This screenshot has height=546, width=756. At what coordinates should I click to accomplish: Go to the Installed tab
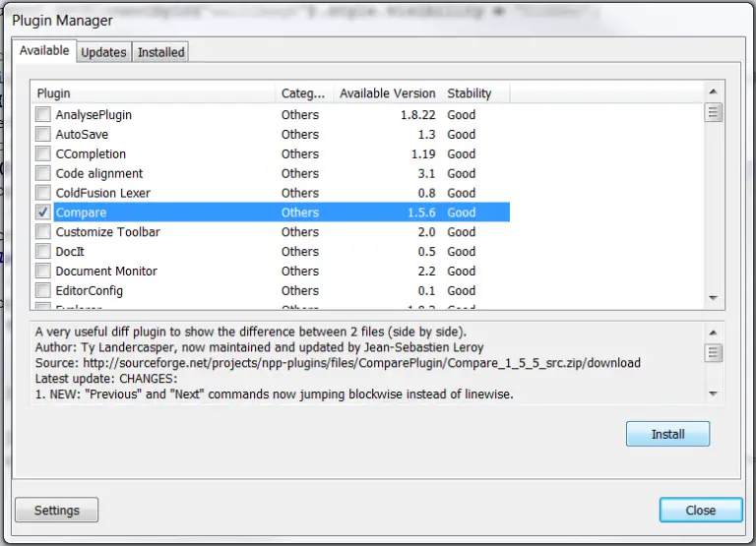pyautogui.click(x=161, y=52)
